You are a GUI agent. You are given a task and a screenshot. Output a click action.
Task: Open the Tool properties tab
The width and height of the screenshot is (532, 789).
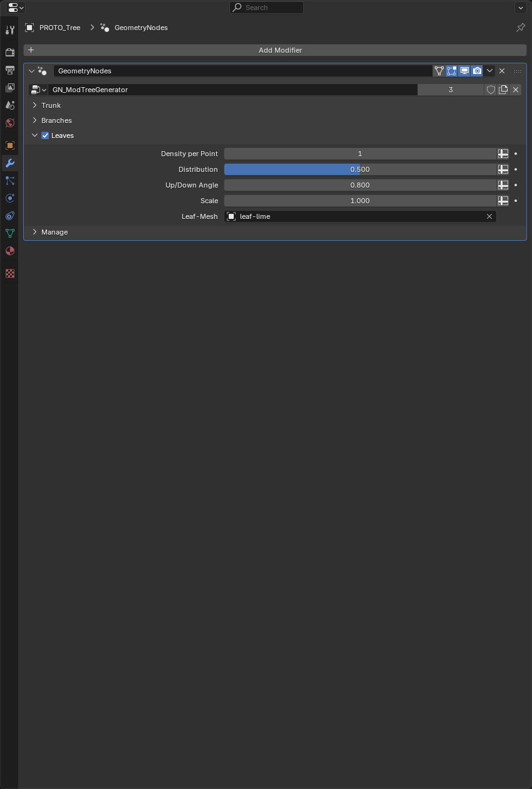point(9,30)
